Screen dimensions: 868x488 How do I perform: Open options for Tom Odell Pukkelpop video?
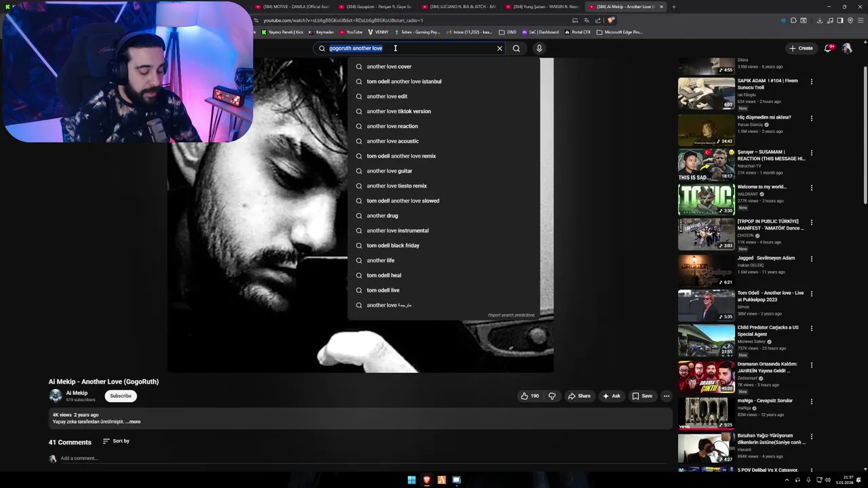[x=811, y=294]
